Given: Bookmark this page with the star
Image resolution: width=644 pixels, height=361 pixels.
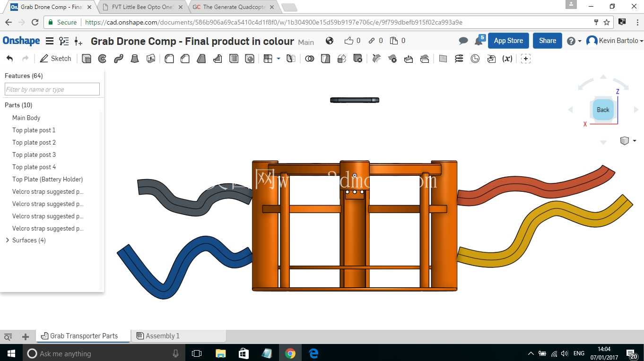Looking at the screenshot, I should 607,22.
